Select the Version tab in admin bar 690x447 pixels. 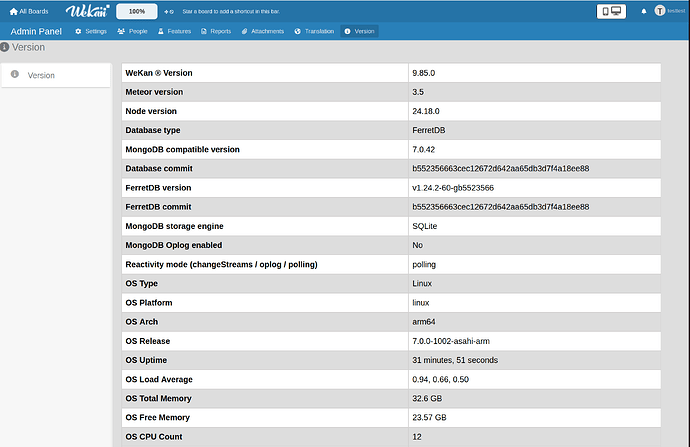point(360,31)
